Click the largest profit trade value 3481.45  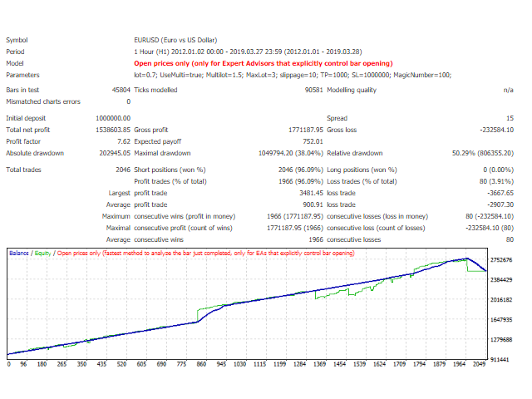(x=311, y=193)
